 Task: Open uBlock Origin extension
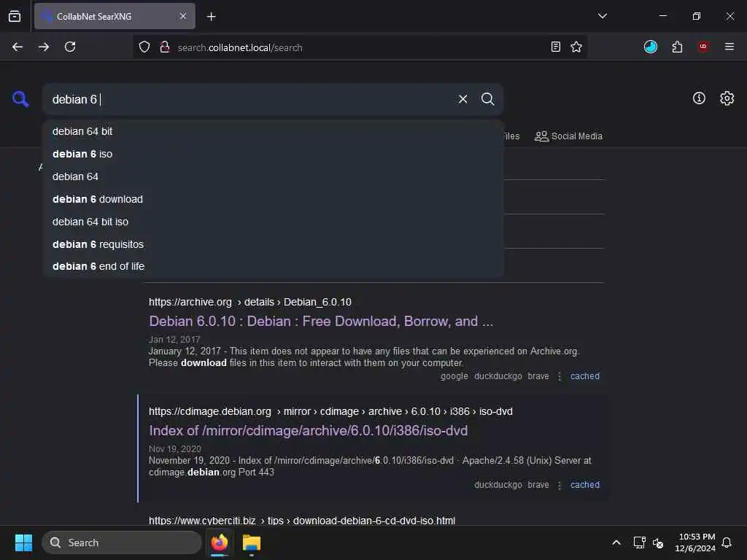(703, 47)
